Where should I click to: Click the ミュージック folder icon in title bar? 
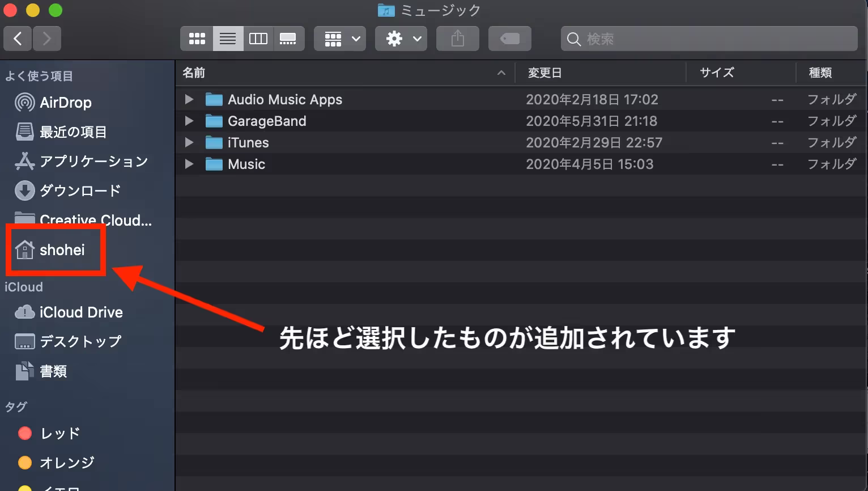tap(386, 10)
